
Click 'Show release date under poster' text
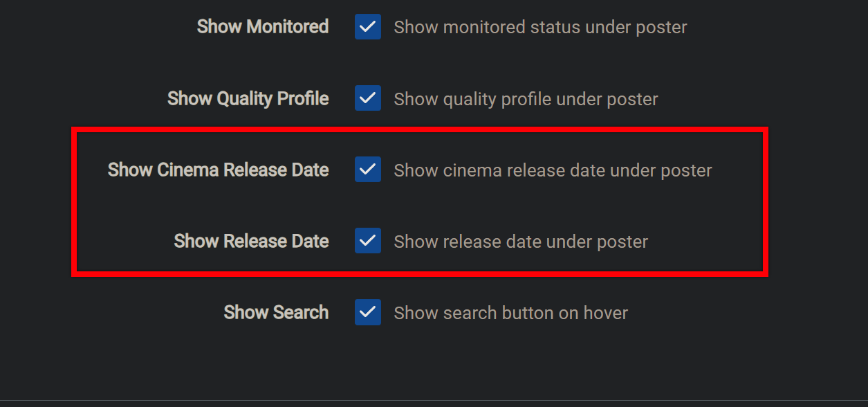[521, 242]
